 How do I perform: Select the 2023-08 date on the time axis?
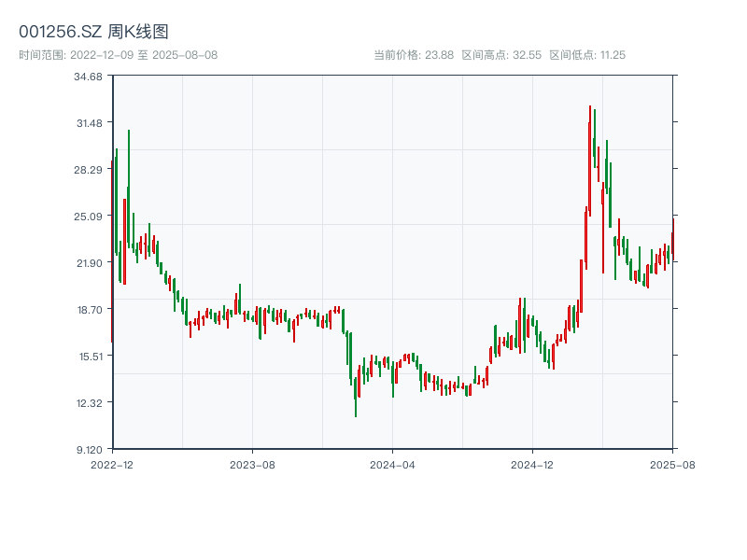click(252, 464)
